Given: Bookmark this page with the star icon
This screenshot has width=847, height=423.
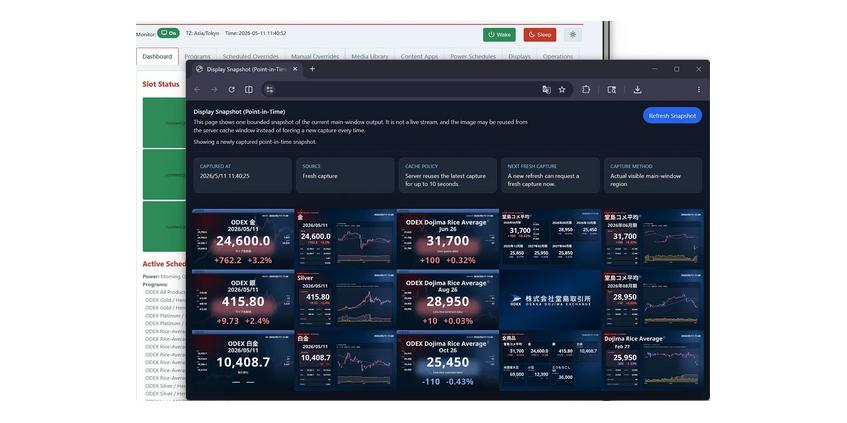Looking at the screenshot, I should (562, 90).
